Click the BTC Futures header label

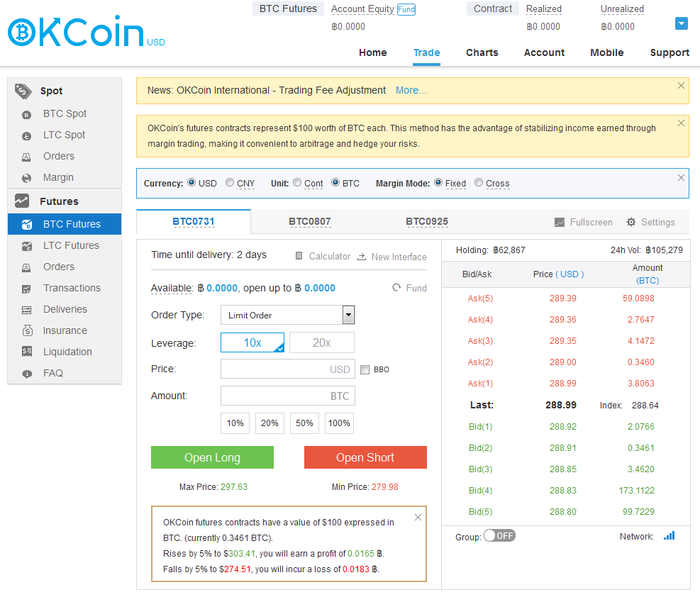pos(288,9)
